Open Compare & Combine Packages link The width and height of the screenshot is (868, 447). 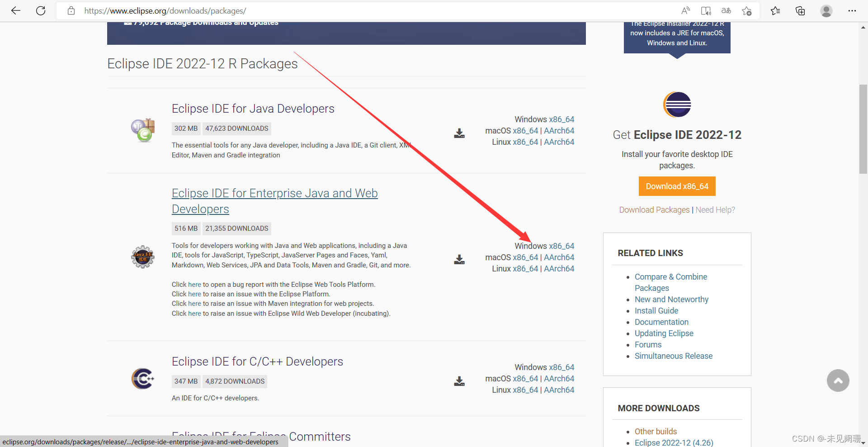[671, 282]
